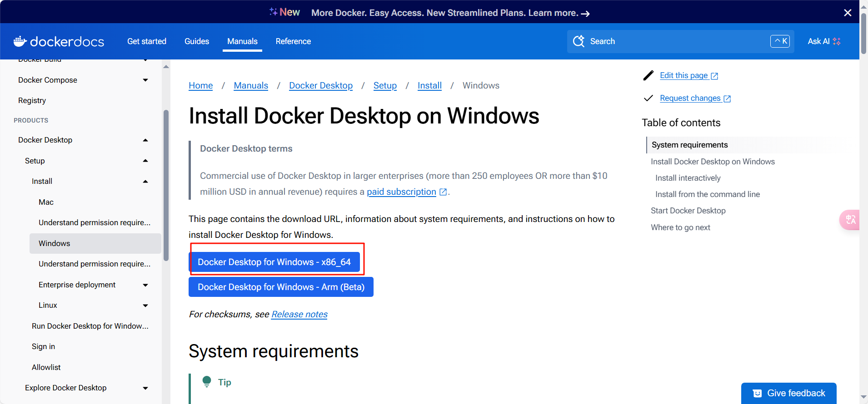Go to Manuals breadcrumb
The height and width of the screenshot is (404, 868).
point(251,85)
